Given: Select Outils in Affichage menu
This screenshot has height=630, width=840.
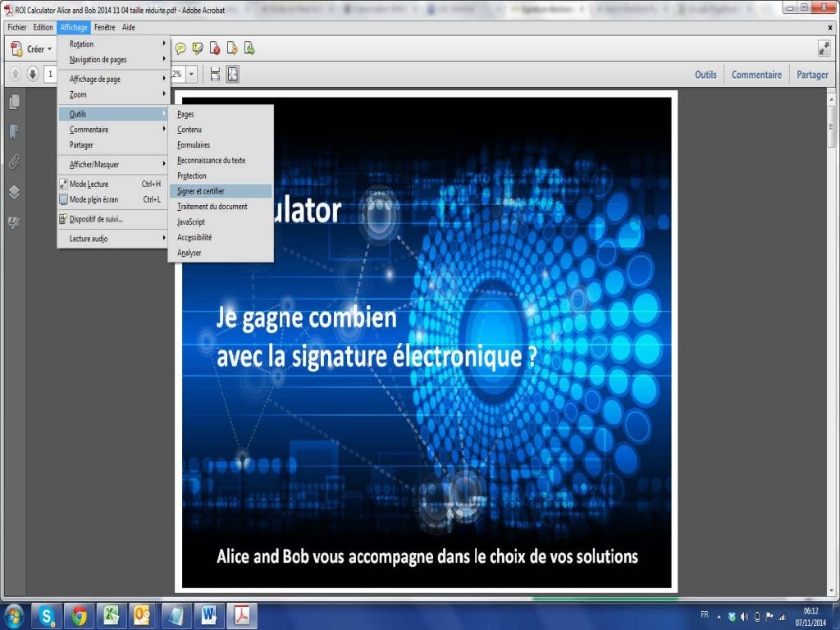Looking at the screenshot, I should [x=113, y=113].
